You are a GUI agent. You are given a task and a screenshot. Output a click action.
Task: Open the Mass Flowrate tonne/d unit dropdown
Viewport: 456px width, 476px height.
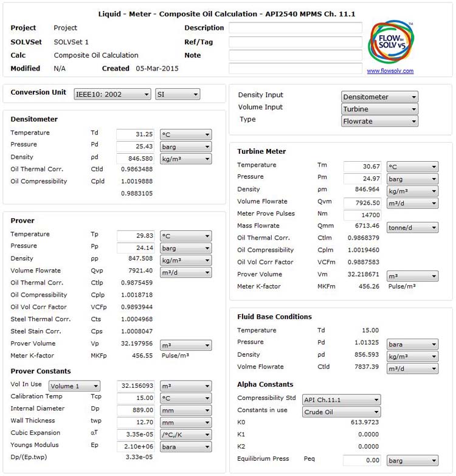(412, 227)
